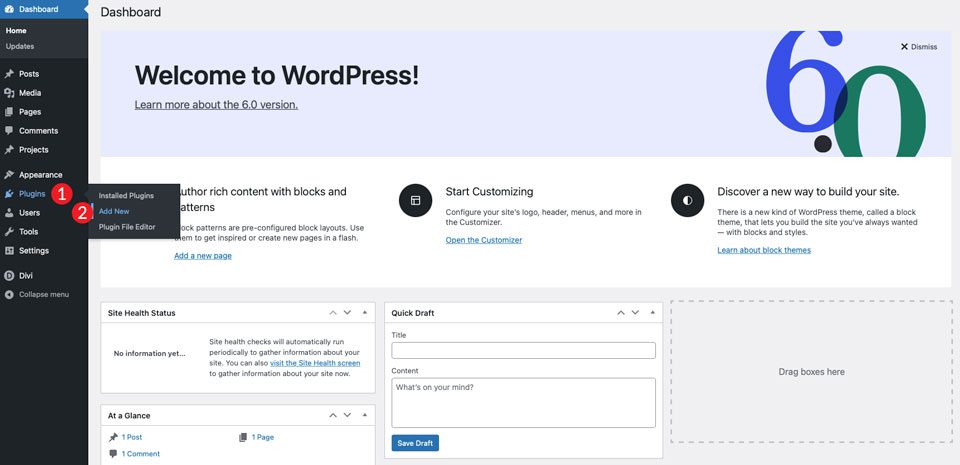Click the What's on your mind textarea
The image size is (960, 465).
point(523,403)
